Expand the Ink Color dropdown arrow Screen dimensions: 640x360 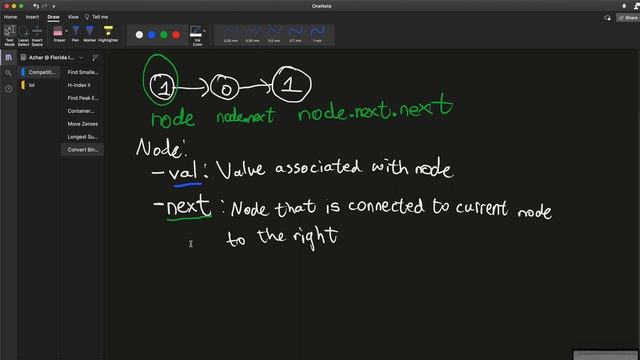tap(204, 31)
